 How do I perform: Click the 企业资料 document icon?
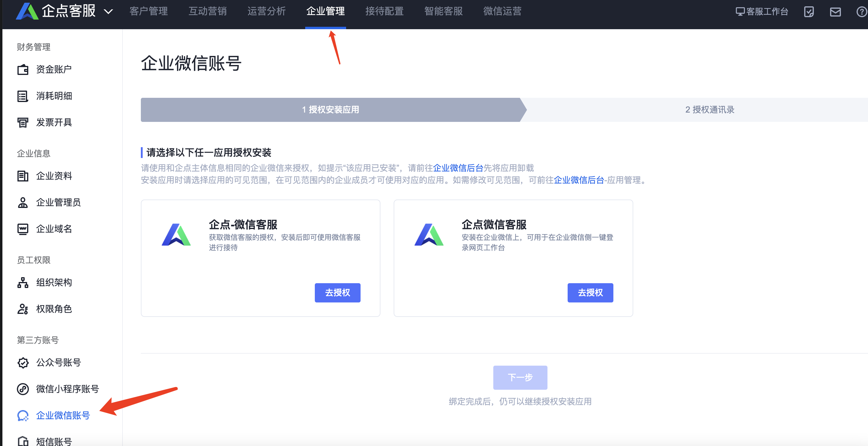click(x=23, y=176)
